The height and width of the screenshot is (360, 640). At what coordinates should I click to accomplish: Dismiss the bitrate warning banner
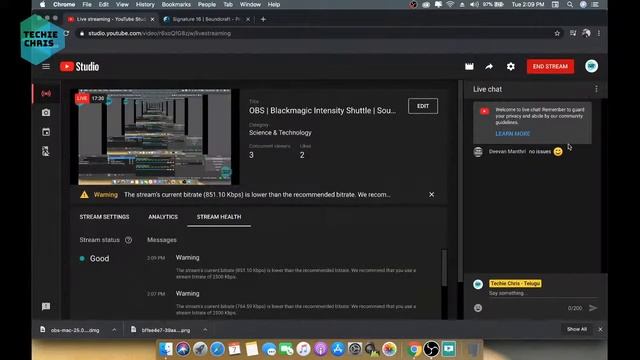431,195
